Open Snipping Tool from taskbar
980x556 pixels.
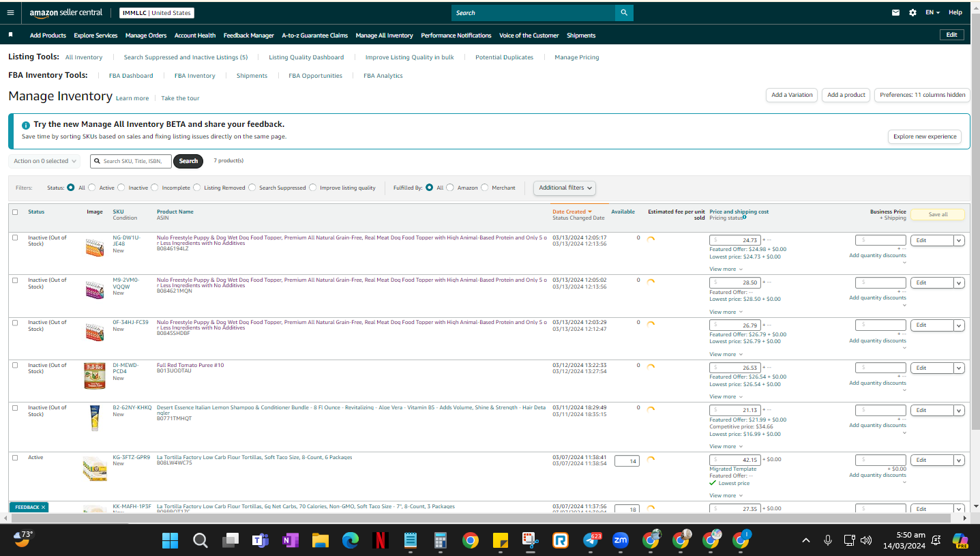[531, 541]
